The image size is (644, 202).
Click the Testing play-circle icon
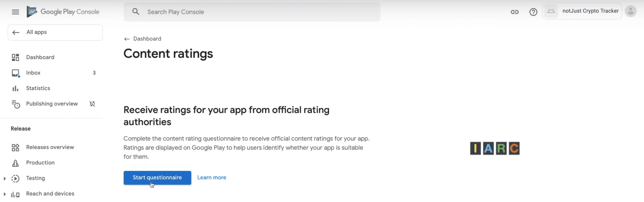(15, 178)
